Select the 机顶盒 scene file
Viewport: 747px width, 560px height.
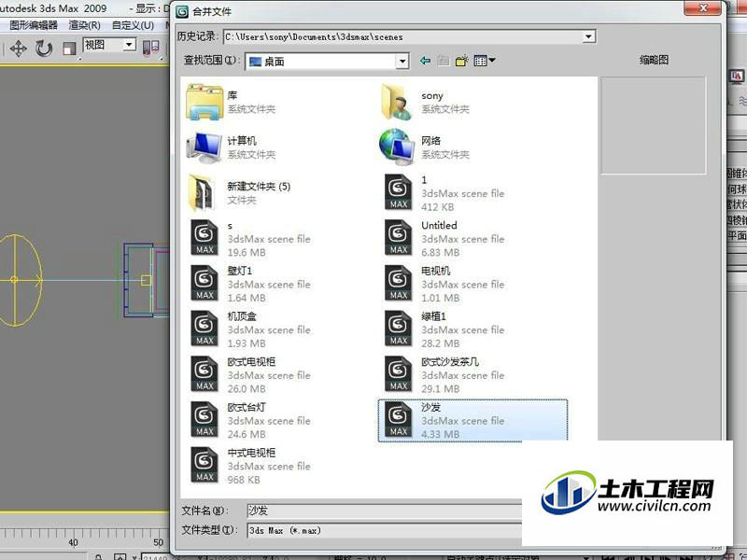[251, 329]
